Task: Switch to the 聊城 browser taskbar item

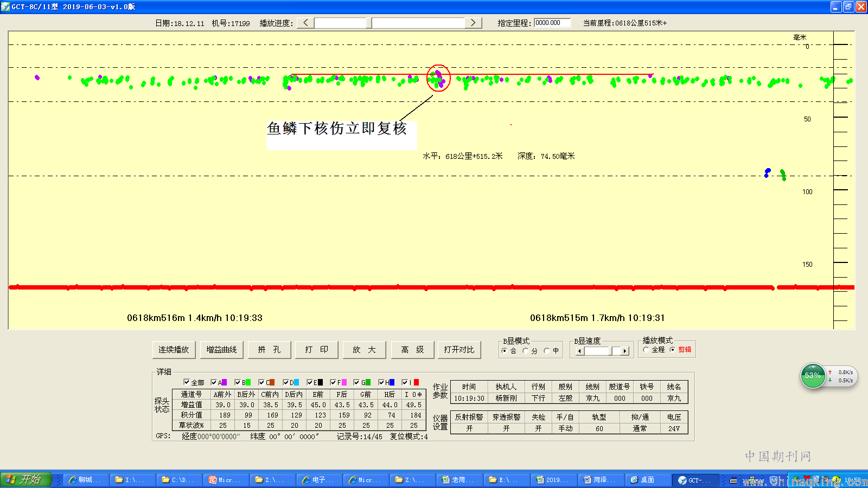Action: point(86,480)
